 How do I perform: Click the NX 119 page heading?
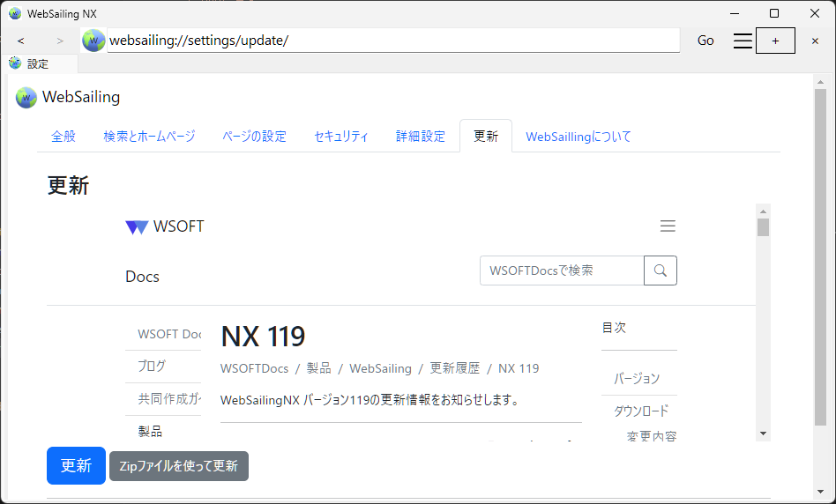pyautogui.click(x=263, y=337)
